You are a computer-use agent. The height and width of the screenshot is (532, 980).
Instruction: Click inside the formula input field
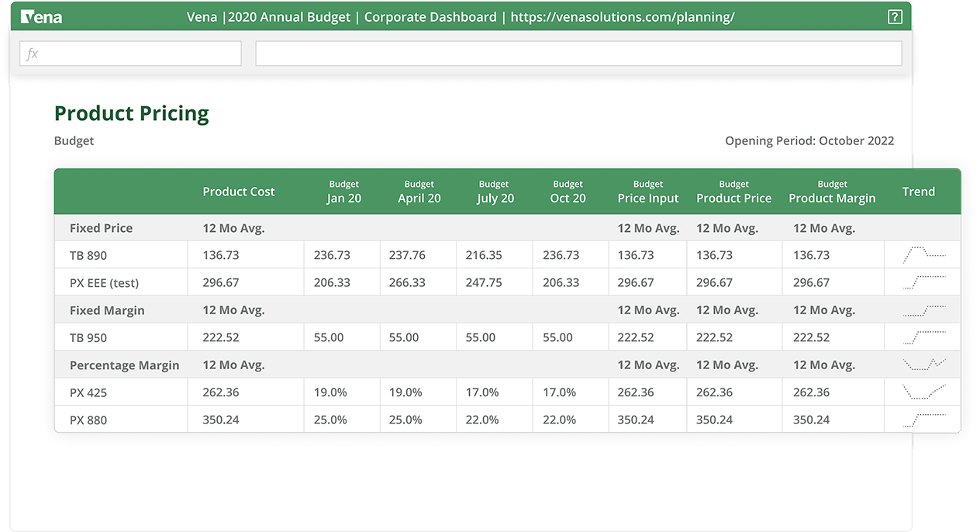pyautogui.click(x=578, y=53)
